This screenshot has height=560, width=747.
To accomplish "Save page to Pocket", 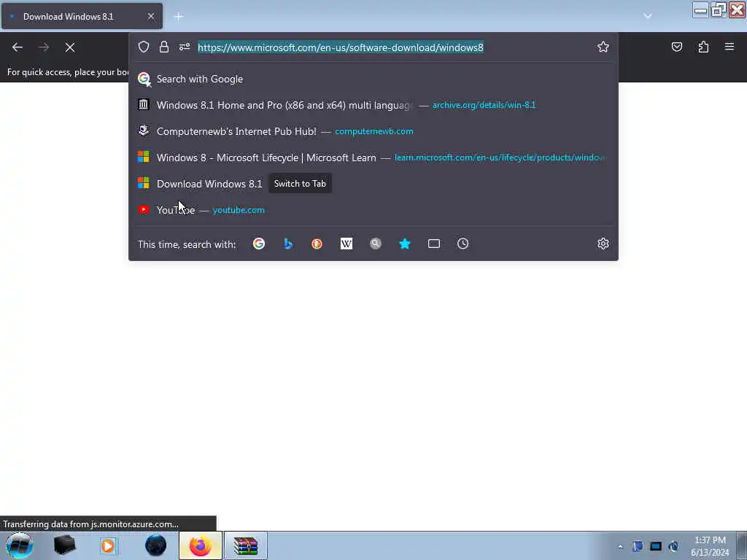I will (677, 47).
